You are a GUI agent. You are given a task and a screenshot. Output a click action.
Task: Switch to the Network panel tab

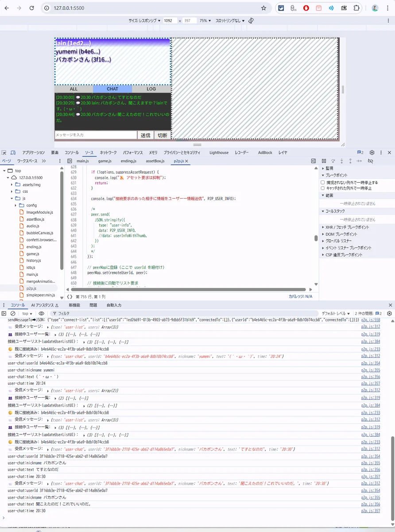pos(108,153)
